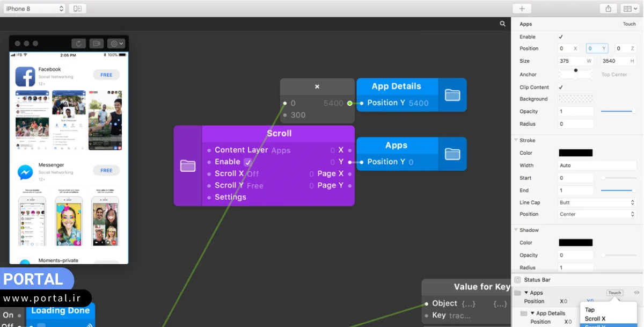Screen dimensions: 644x327
Task: Click the split view icon beside device selector
Action: 78,9
